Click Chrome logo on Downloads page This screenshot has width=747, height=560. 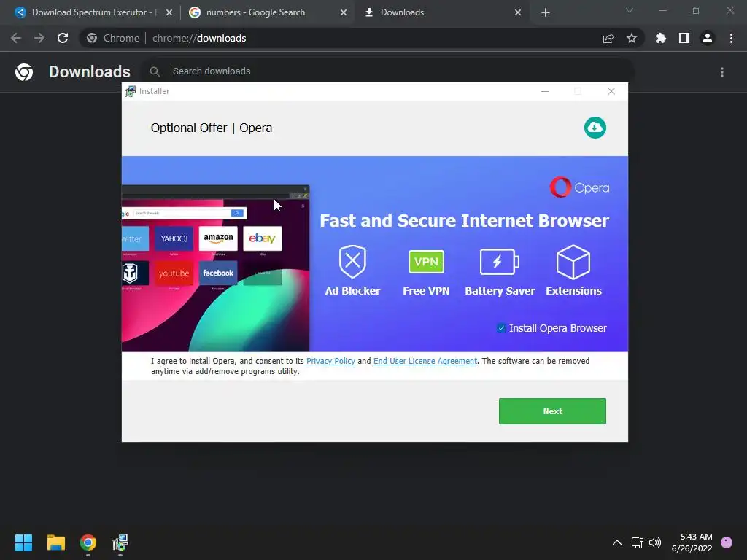[24, 72]
